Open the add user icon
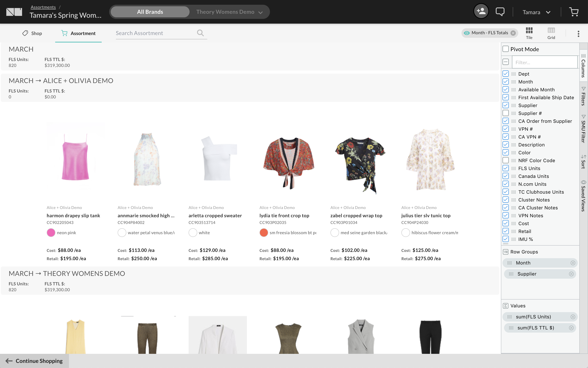Image resolution: width=588 pixels, height=368 pixels. coord(481,11)
